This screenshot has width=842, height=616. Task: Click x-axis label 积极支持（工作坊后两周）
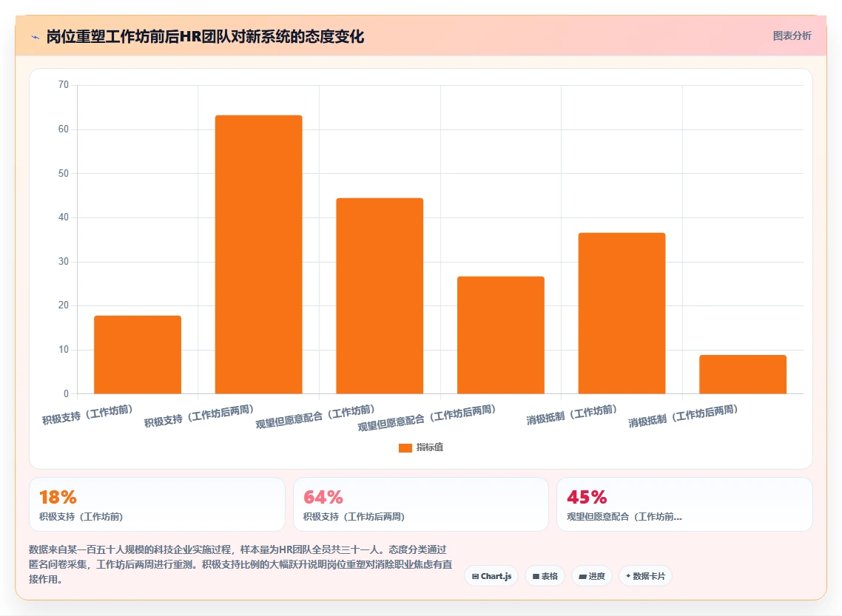pos(199,416)
